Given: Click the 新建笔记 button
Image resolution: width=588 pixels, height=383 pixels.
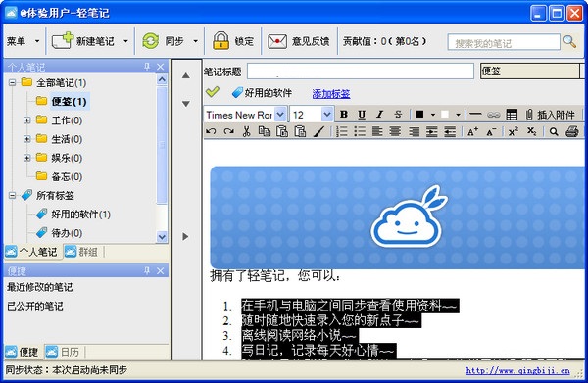Looking at the screenshot, I should pyautogui.click(x=83, y=41).
